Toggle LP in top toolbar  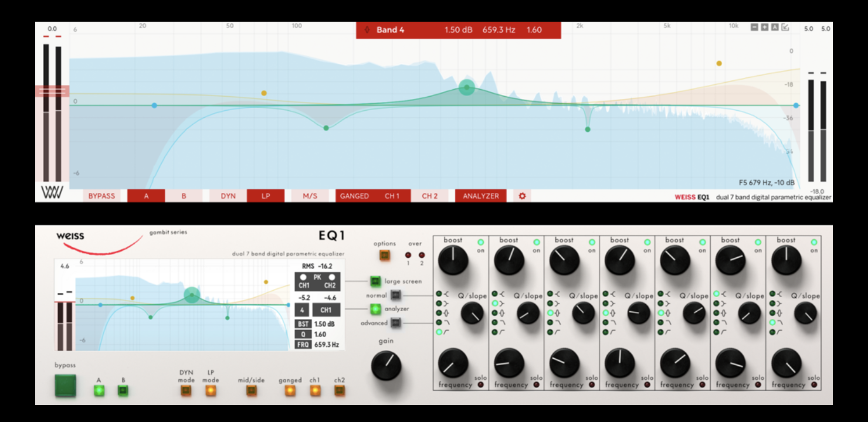(x=266, y=196)
